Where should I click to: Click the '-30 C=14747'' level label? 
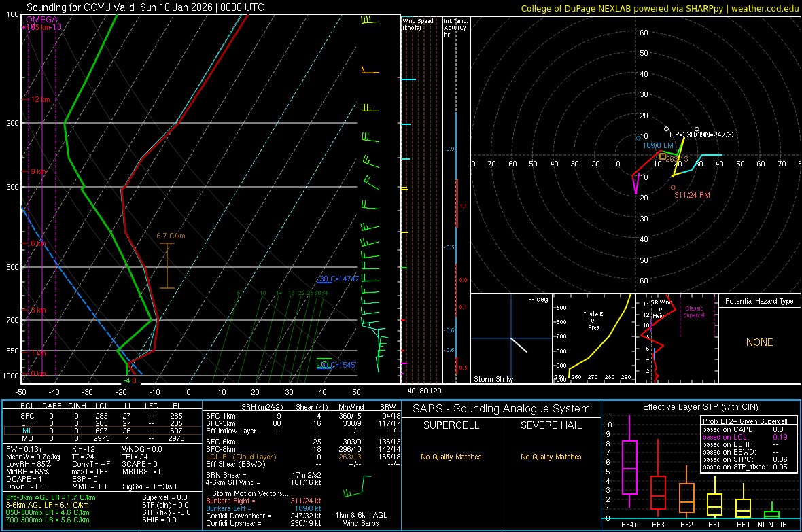[x=338, y=279]
